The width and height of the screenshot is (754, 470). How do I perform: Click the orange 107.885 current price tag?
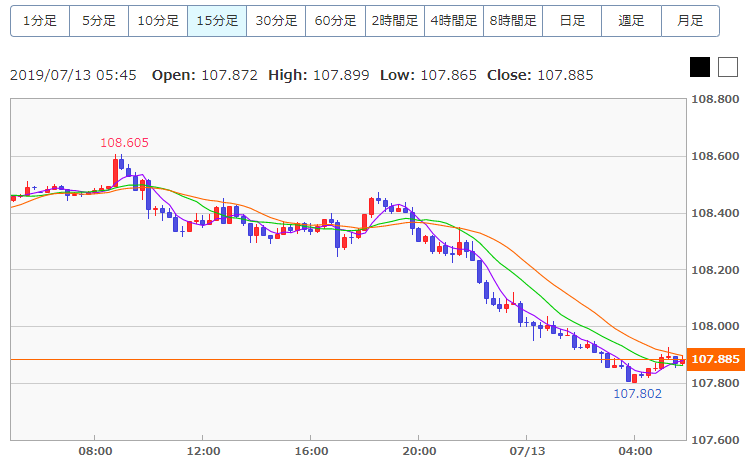point(716,359)
